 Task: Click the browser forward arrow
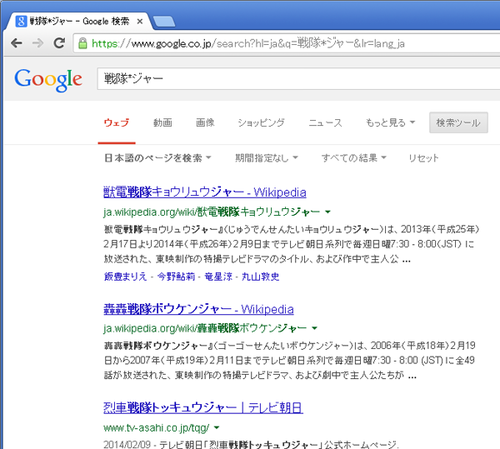tap(38, 43)
